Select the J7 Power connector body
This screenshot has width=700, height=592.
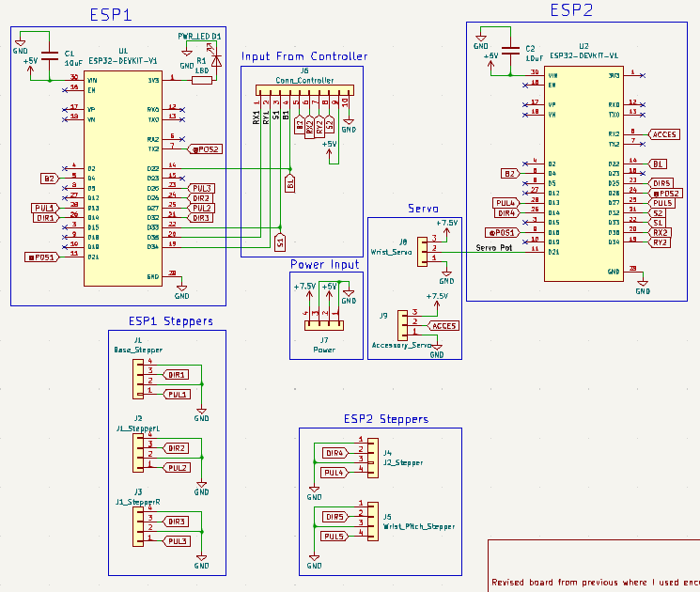pyautogui.click(x=324, y=326)
